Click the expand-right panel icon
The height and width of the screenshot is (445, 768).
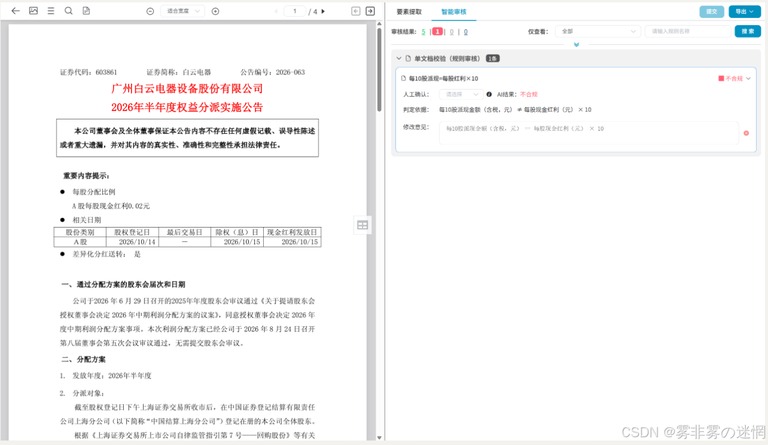tap(371, 11)
